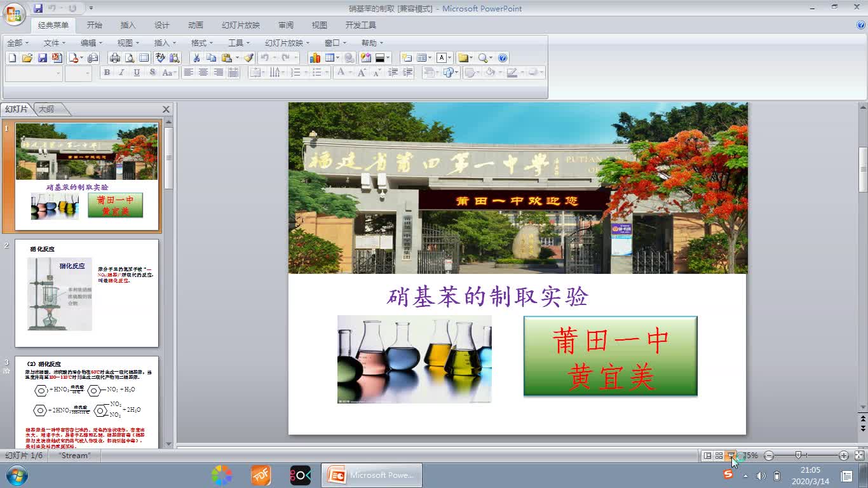The image size is (868, 488).
Task: Select slide 3 thumbnail with reactions
Action: click(x=86, y=403)
